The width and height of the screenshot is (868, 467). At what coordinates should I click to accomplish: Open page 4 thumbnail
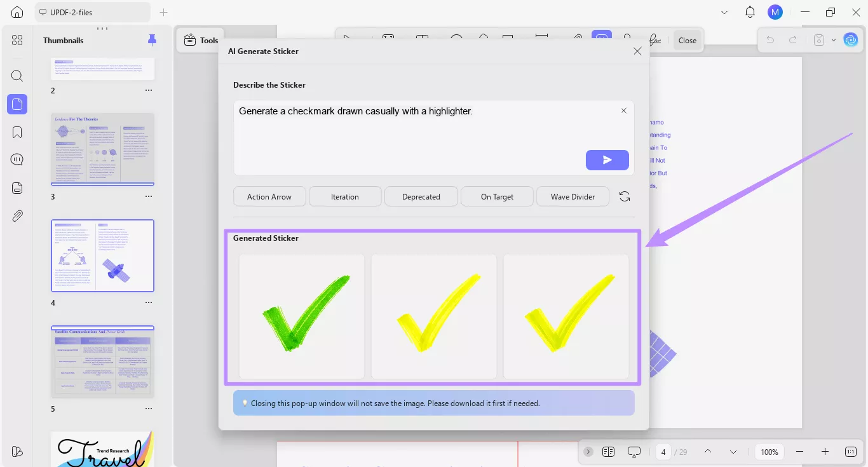[102, 255]
